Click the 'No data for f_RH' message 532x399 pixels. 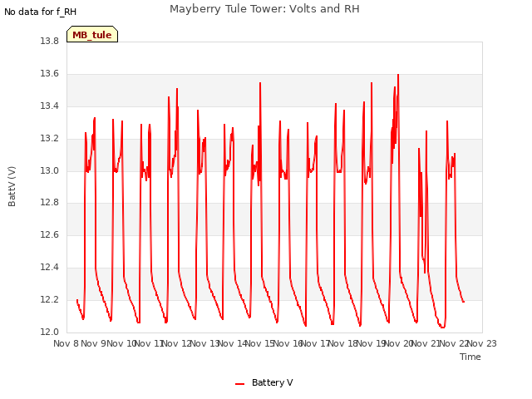click(x=41, y=12)
